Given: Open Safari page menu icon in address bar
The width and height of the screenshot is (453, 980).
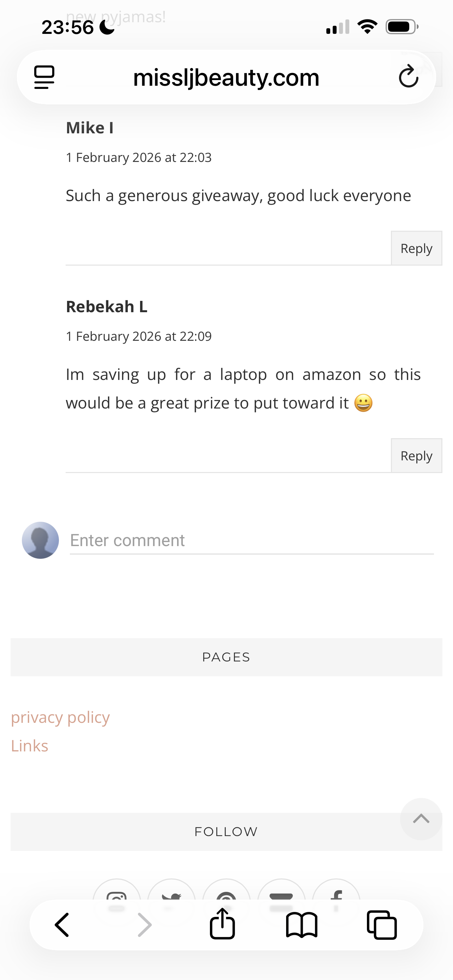Looking at the screenshot, I should pyautogui.click(x=44, y=77).
